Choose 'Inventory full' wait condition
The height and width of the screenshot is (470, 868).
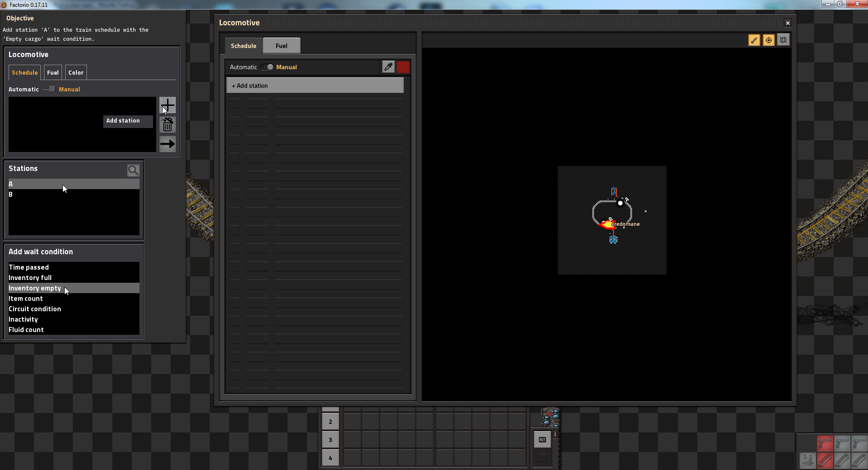pyautogui.click(x=74, y=278)
